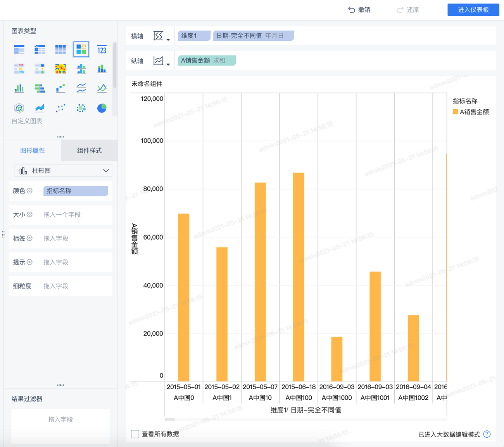Click the A中国1000 bar in the chart
Viewport: 504px width, 447px height.
(x=337, y=359)
